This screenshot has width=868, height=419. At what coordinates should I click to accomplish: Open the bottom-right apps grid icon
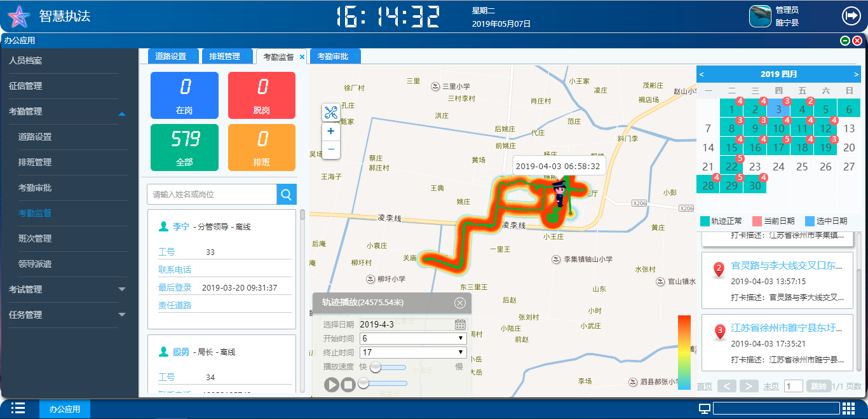coord(848,408)
